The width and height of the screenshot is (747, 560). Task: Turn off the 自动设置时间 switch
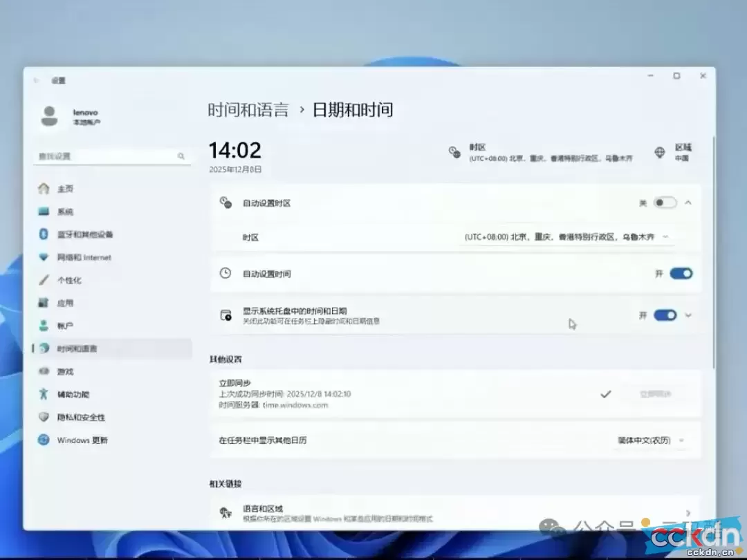pos(681,273)
